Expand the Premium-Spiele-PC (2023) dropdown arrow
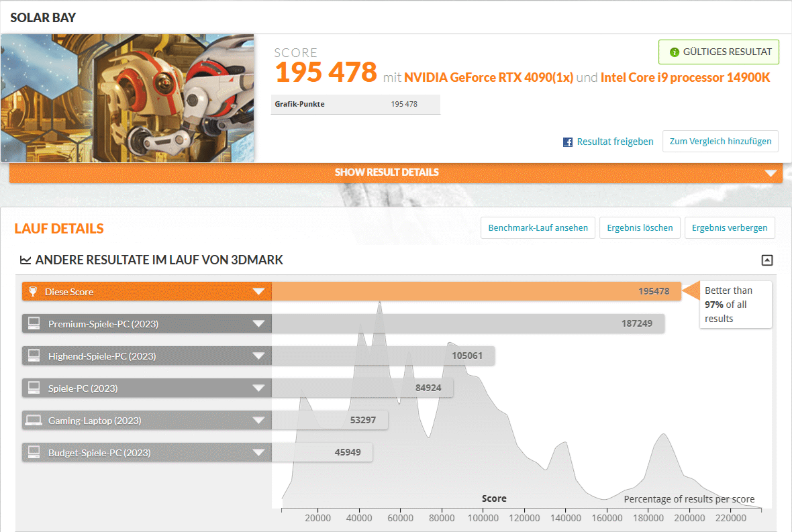The image size is (792, 532). click(258, 324)
